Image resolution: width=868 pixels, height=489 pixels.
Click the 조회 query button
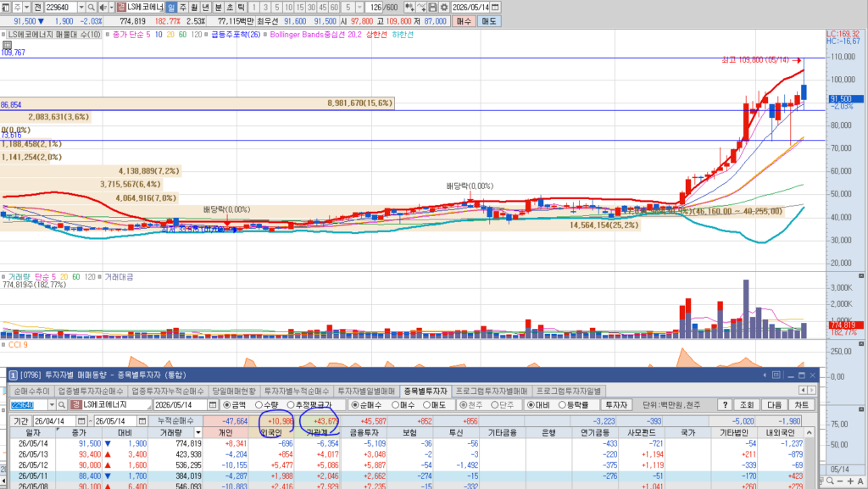(747, 405)
